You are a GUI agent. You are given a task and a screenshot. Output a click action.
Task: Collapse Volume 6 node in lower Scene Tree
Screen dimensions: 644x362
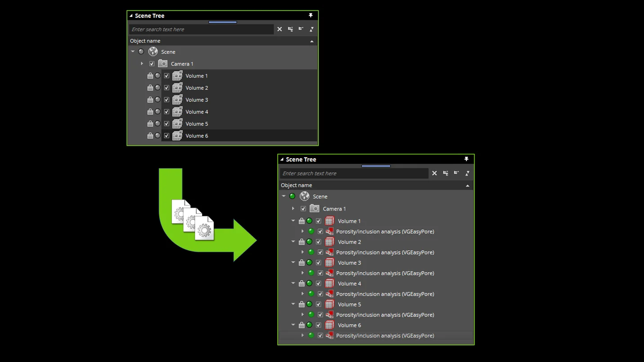(x=293, y=325)
